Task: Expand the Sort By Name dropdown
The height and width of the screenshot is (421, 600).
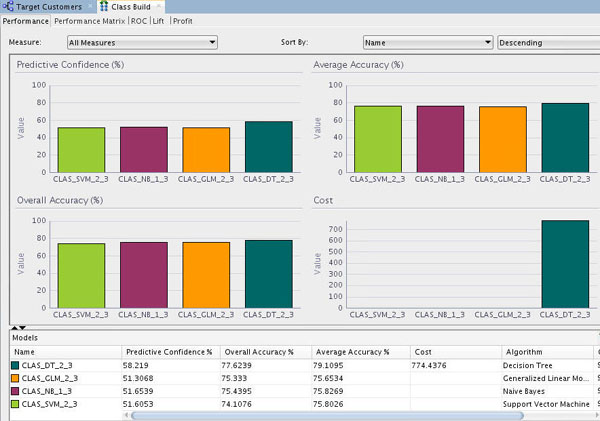Action: pyautogui.click(x=427, y=42)
